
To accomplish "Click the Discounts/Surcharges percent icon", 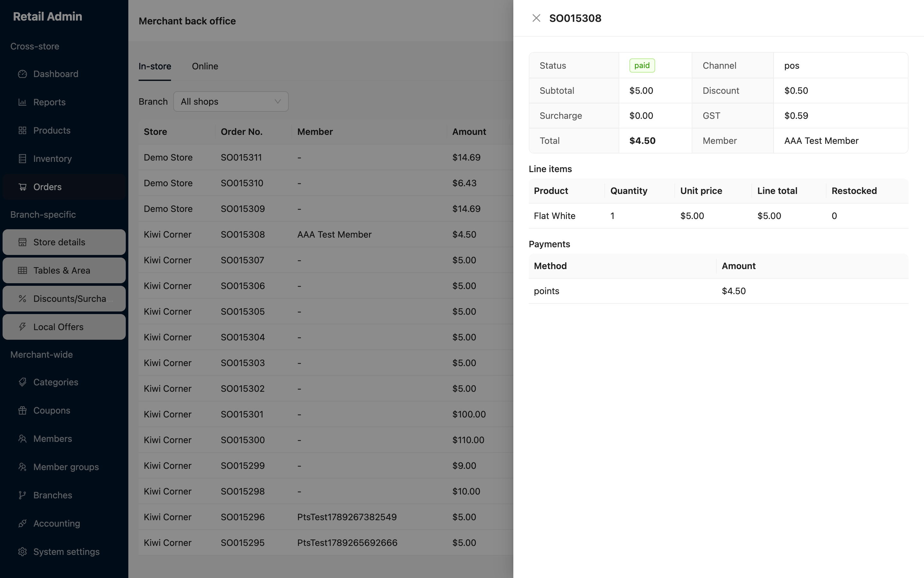I will (x=22, y=299).
